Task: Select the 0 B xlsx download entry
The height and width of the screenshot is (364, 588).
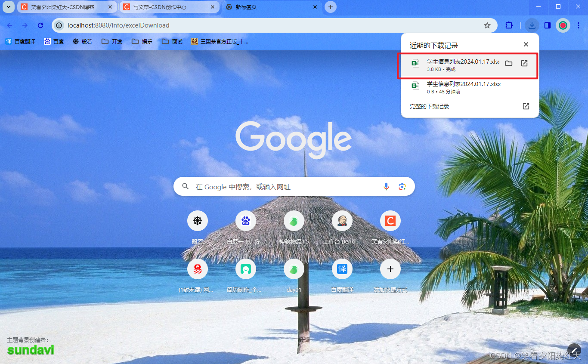Action: (470, 88)
